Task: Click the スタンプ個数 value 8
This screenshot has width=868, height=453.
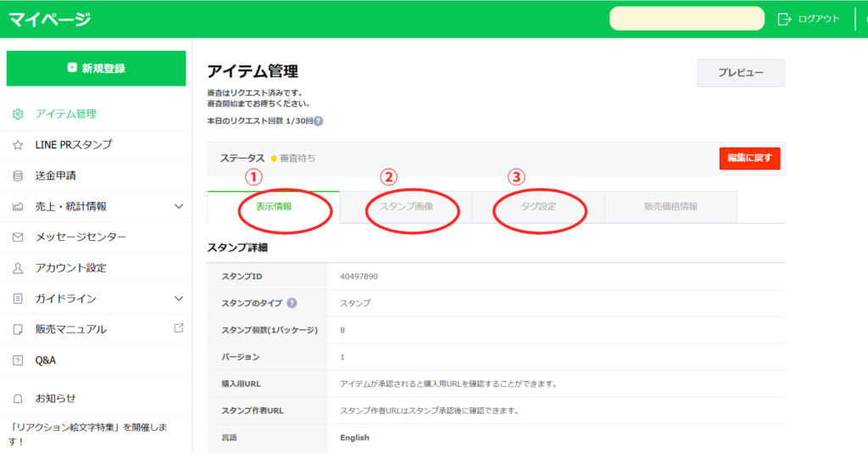Action: 342,330
